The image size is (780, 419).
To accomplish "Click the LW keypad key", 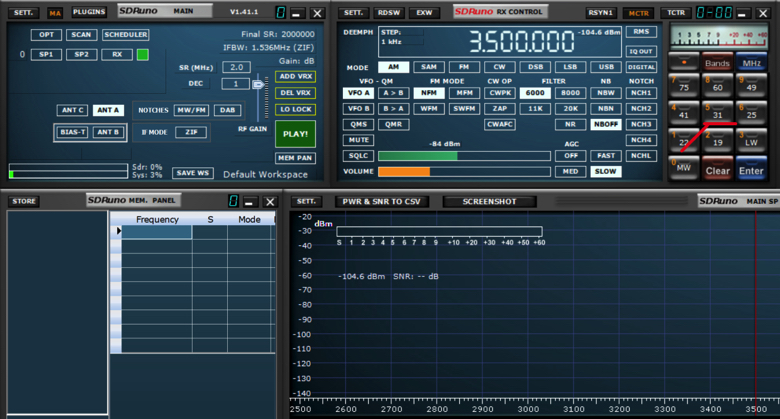I will (751, 140).
